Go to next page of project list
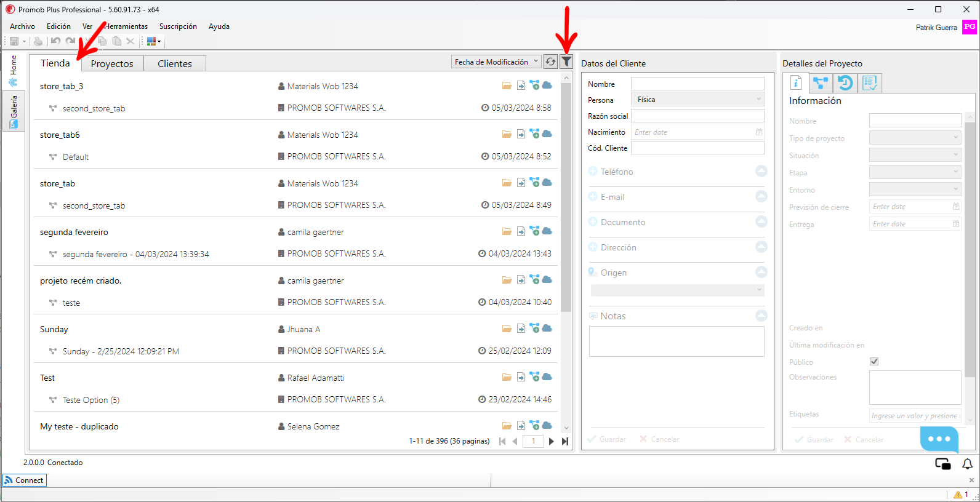980x502 pixels. (552, 441)
